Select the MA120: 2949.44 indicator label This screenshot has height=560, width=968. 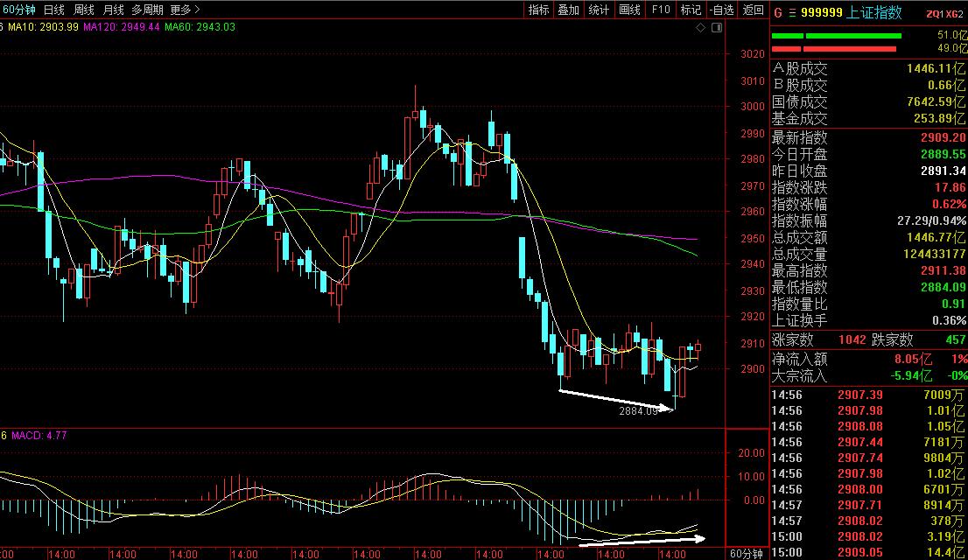point(122,27)
